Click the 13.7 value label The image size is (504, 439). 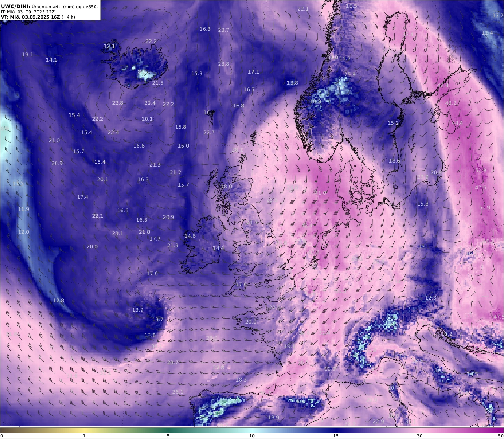click(158, 320)
